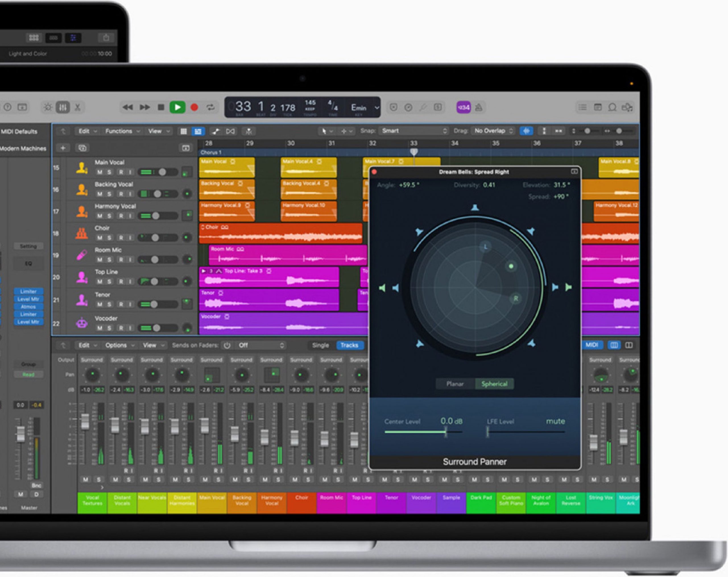Open the Sends on Faders Off dropdown
728x577 pixels.
[261, 345]
